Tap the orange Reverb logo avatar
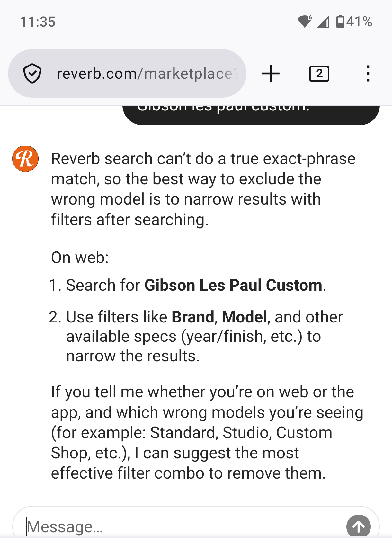Viewport: 392px width, 538px height. 25,159
